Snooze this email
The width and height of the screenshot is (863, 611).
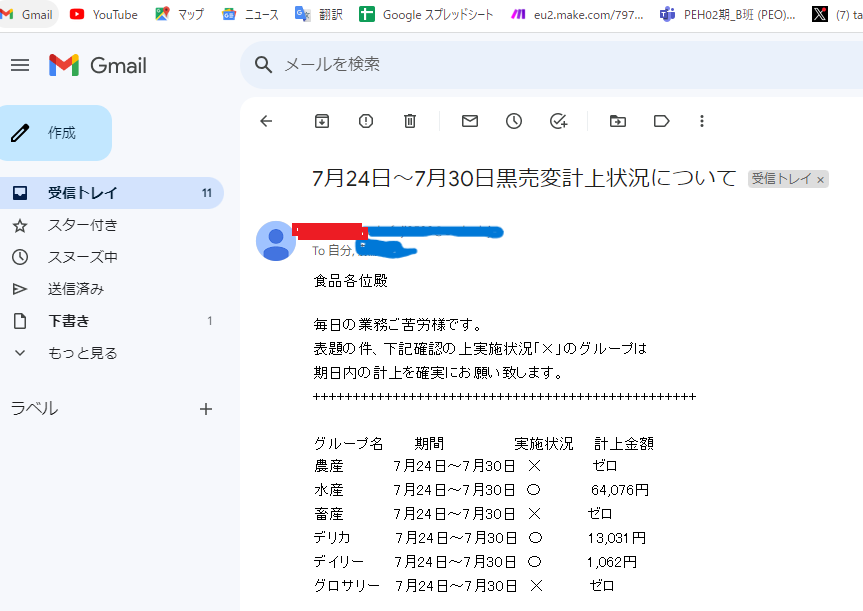point(513,120)
